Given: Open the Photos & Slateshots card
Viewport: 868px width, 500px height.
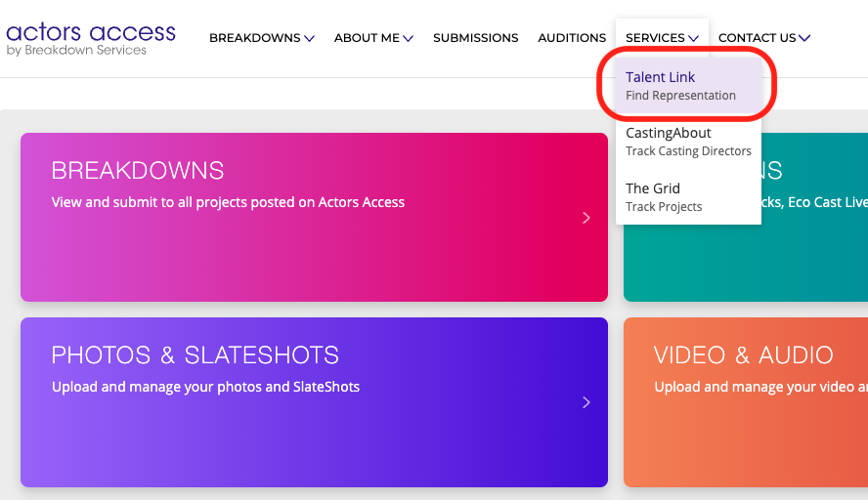Looking at the screenshot, I should [x=314, y=402].
